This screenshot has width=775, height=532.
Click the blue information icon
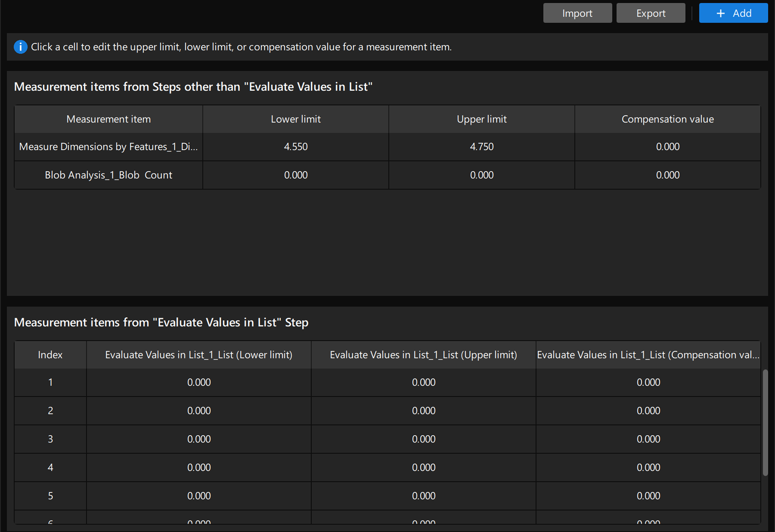20,47
